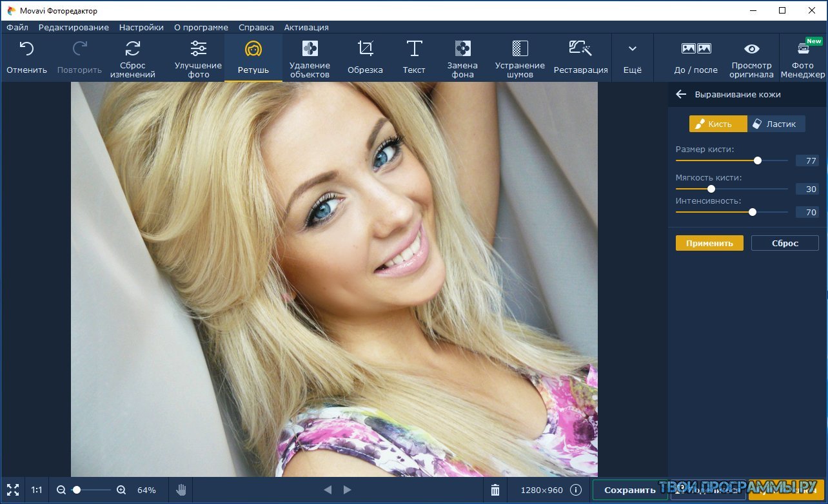The height and width of the screenshot is (504, 828).
Task: Select the hand pan tool
Action: coord(182,490)
